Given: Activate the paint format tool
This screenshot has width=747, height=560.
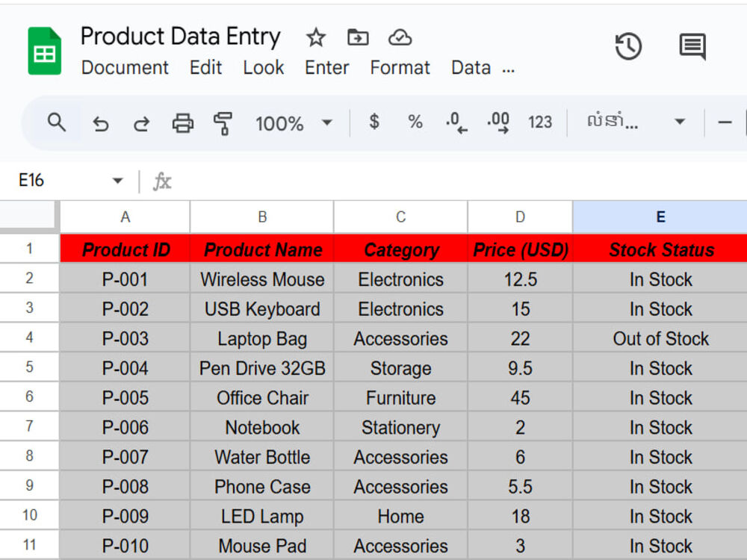Looking at the screenshot, I should (x=223, y=123).
